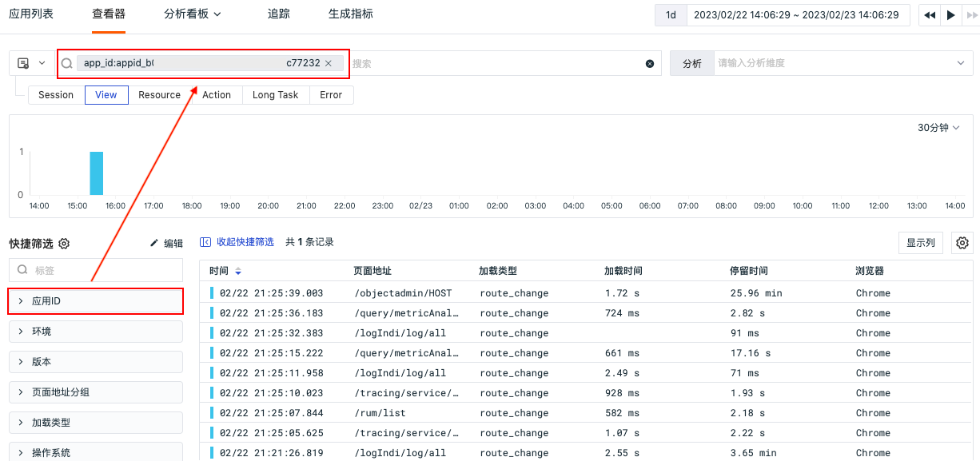Open the record at 02/22 21:25:39.003
This screenshot has width=980, height=461.
pos(586,293)
